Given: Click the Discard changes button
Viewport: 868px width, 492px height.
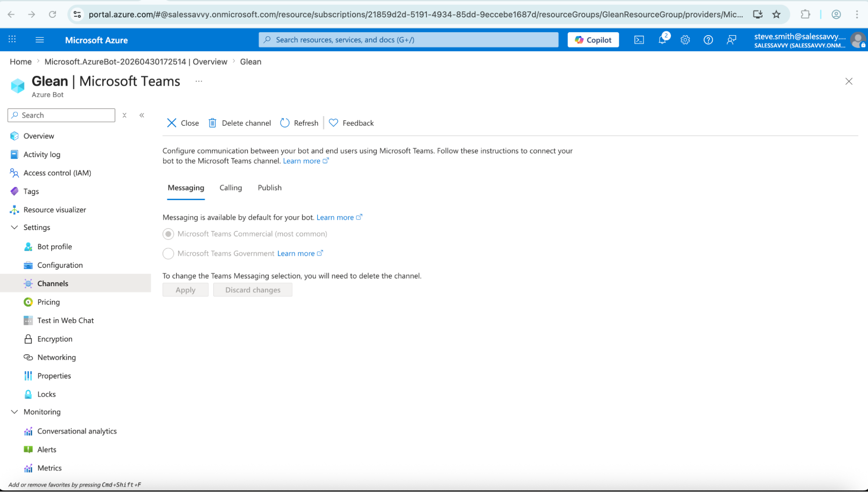Looking at the screenshot, I should 253,290.
